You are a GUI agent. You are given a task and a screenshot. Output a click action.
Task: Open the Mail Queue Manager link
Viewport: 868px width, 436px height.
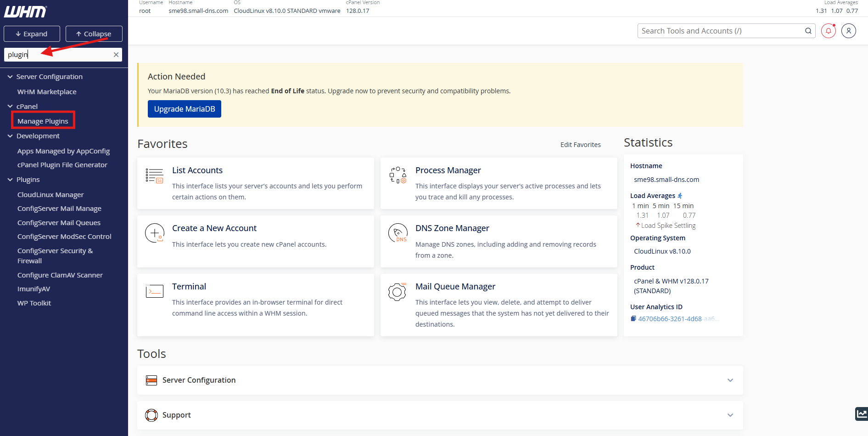[x=455, y=287]
